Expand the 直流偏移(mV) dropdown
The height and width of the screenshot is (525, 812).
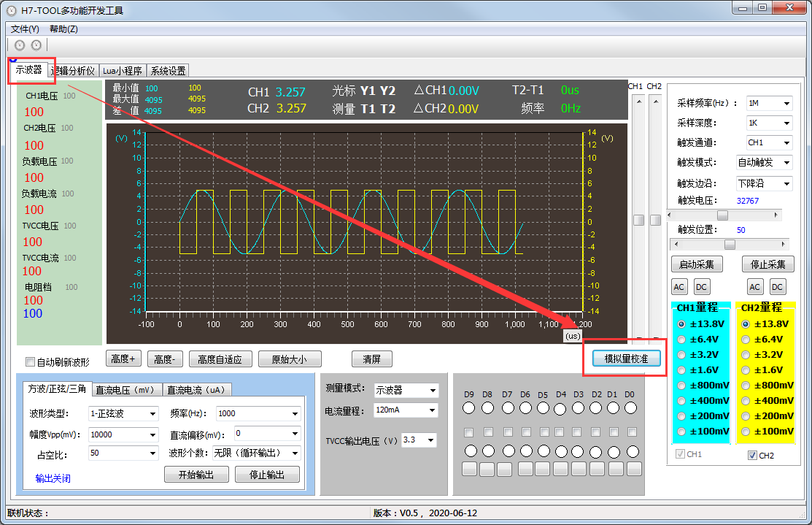point(295,433)
